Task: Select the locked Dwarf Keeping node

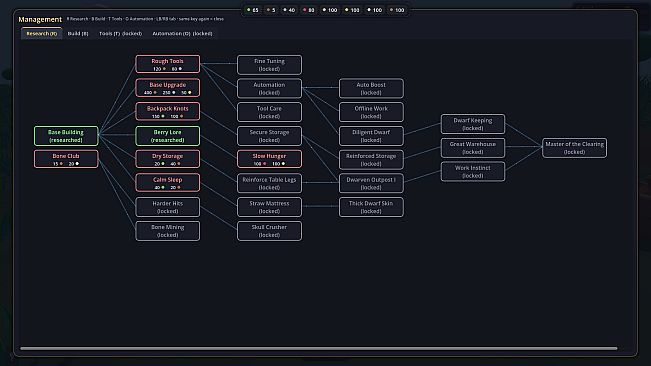Action: click(x=473, y=124)
